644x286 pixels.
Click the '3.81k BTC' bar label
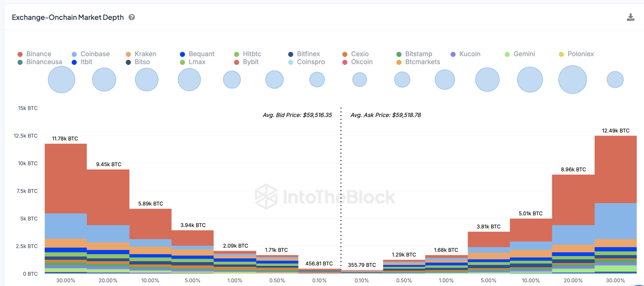489,227
